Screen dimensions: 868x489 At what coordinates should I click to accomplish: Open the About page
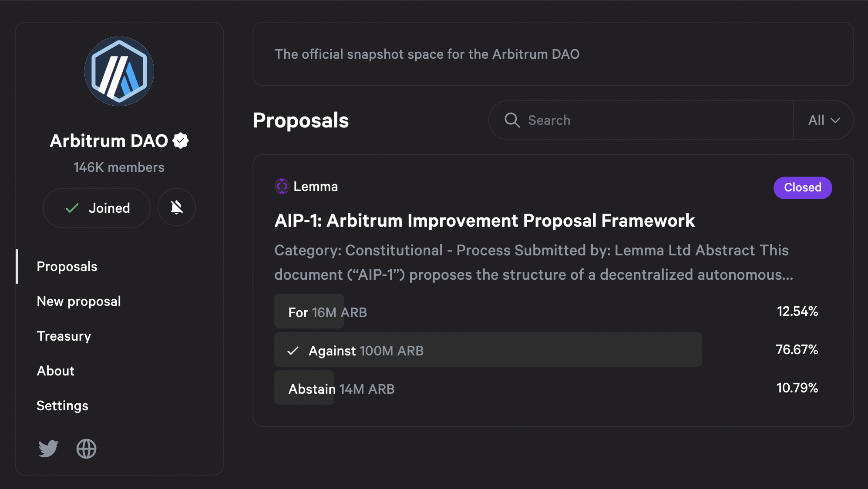(x=56, y=371)
